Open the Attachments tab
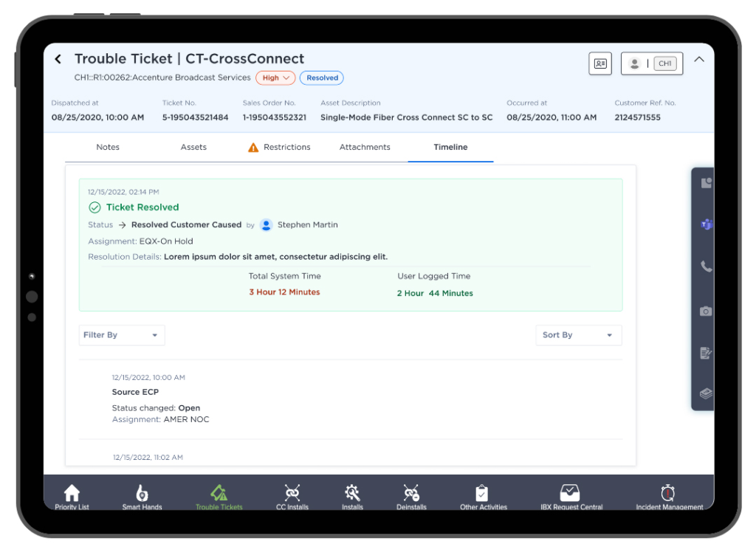The image size is (756, 555). pyautogui.click(x=365, y=147)
